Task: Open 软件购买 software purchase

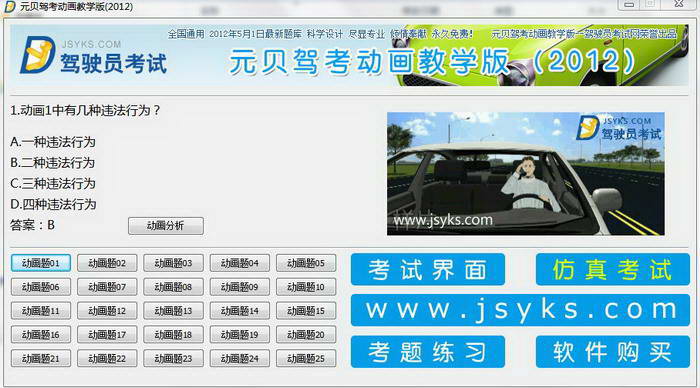Action: 612,352
